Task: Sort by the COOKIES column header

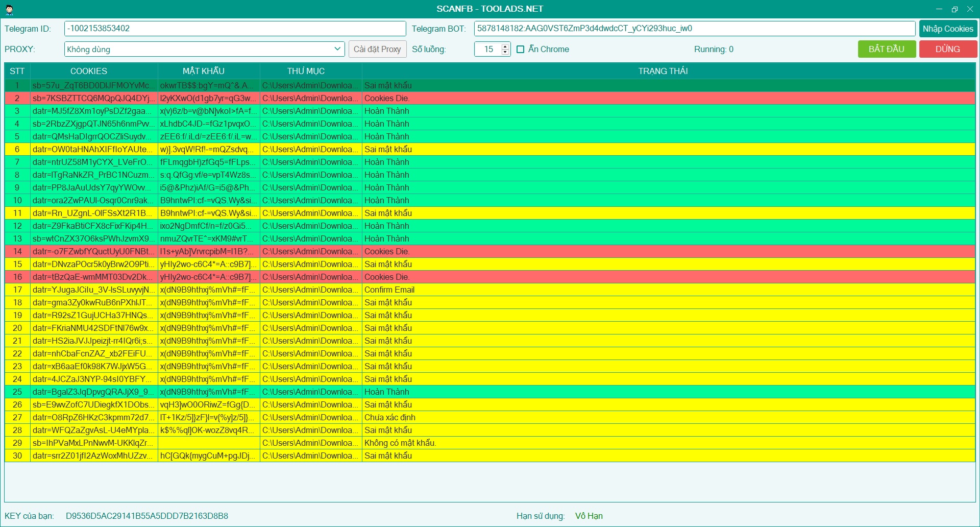Action: pos(89,71)
